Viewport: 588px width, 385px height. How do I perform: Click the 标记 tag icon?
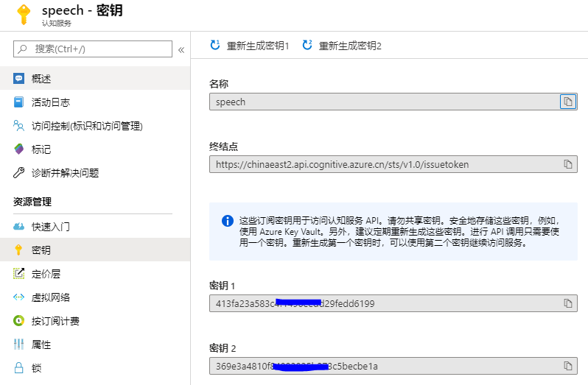tap(18, 149)
